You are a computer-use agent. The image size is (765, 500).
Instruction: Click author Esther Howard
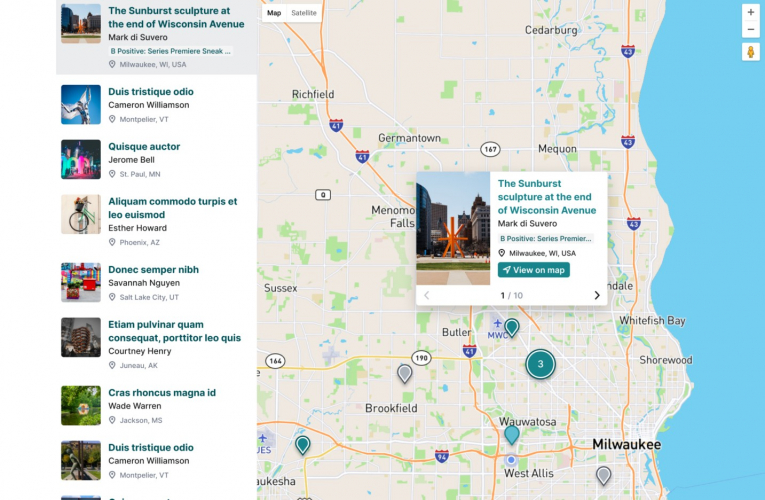pos(138,228)
